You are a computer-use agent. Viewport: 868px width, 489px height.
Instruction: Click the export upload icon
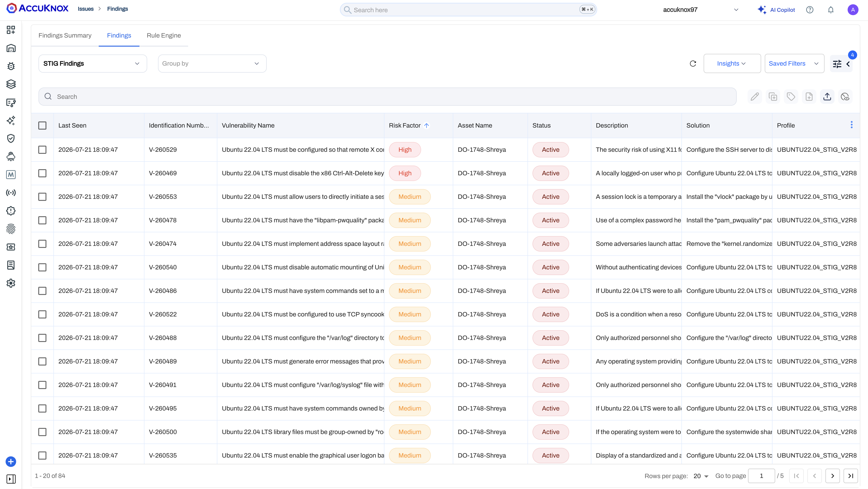[x=827, y=97]
